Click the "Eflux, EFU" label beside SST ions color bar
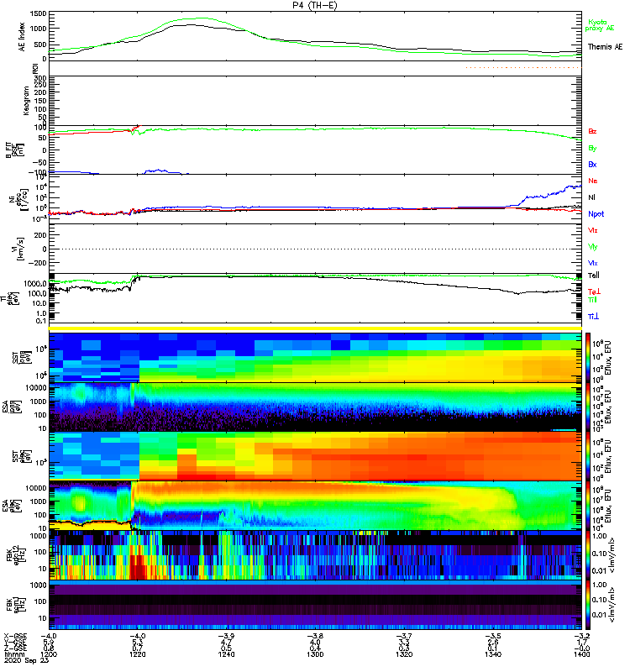This screenshot has height=672, width=630. pyautogui.click(x=608, y=358)
